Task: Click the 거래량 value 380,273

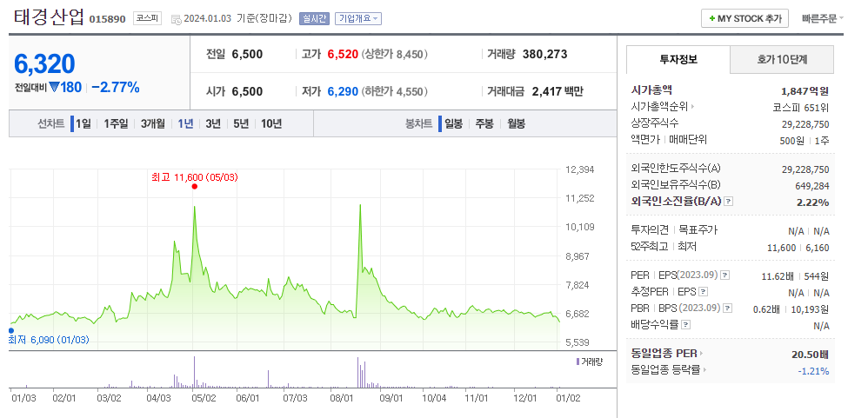Action: (x=544, y=54)
